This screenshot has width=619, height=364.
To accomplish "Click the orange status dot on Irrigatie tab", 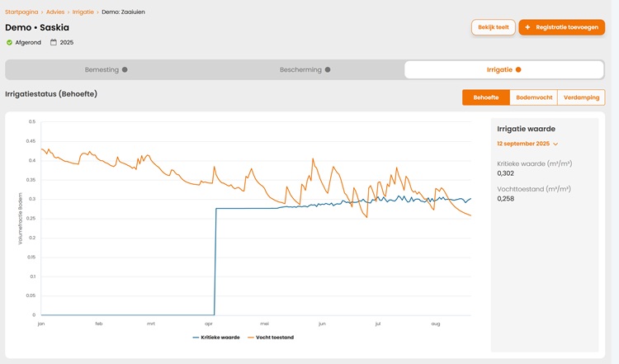I will tap(518, 69).
